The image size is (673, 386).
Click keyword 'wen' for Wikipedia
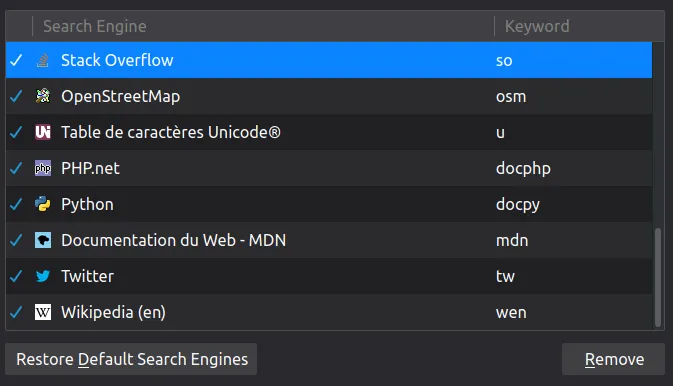pos(511,313)
